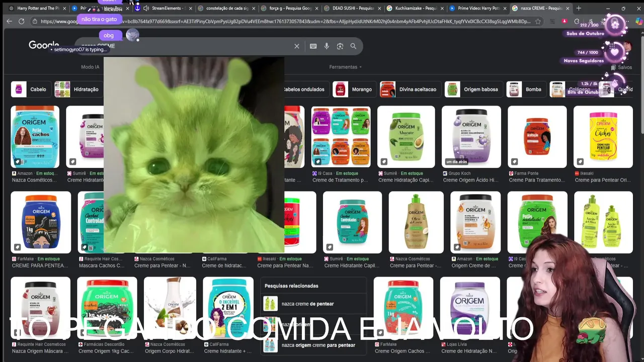
Task: Filter images by Morango chip
Action: pyautogui.click(x=354, y=89)
